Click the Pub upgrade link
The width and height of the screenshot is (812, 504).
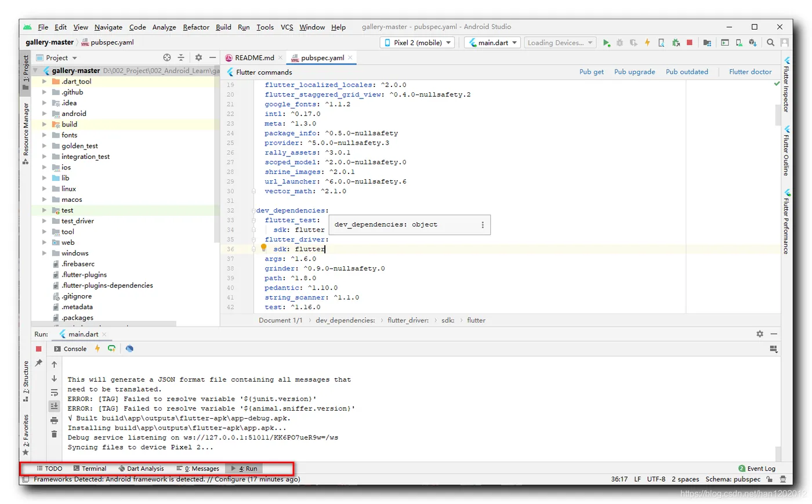pyautogui.click(x=635, y=72)
